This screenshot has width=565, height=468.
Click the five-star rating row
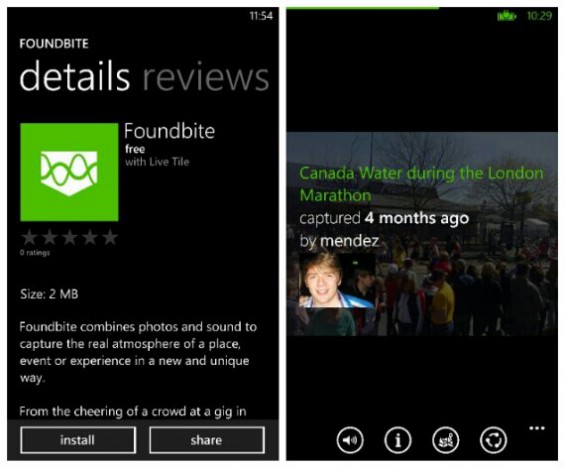coord(69,237)
